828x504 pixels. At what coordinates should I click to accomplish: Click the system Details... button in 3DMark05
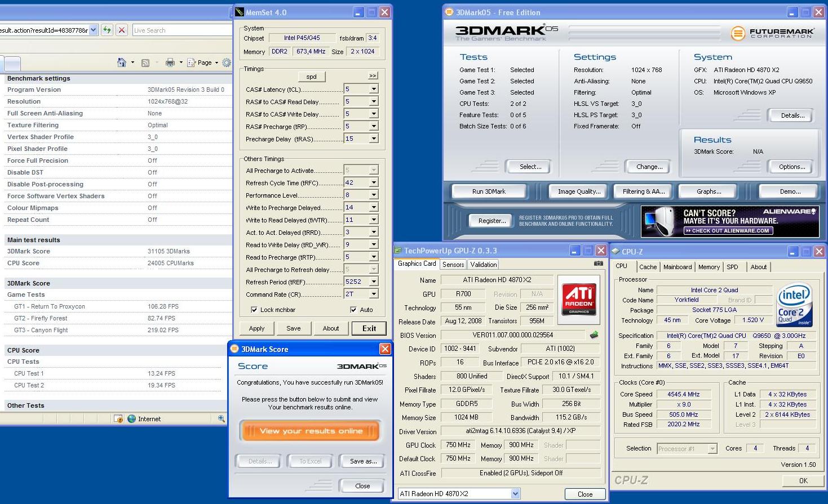point(792,115)
